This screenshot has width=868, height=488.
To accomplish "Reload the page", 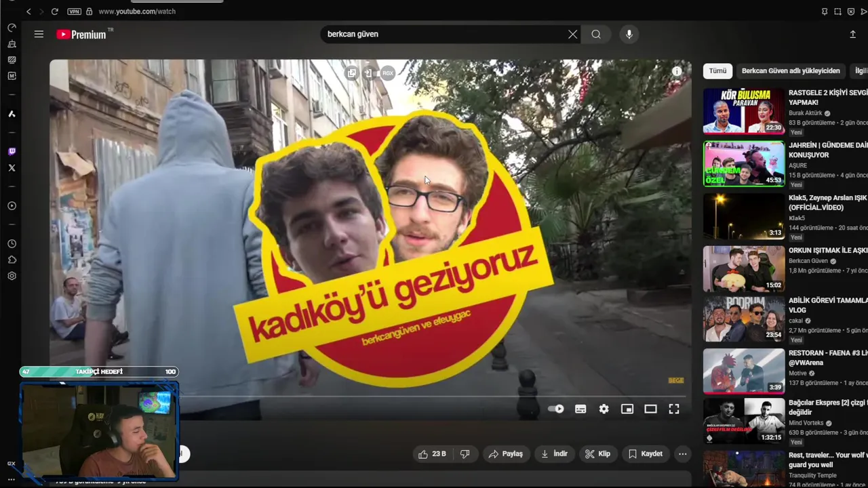I will [54, 12].
